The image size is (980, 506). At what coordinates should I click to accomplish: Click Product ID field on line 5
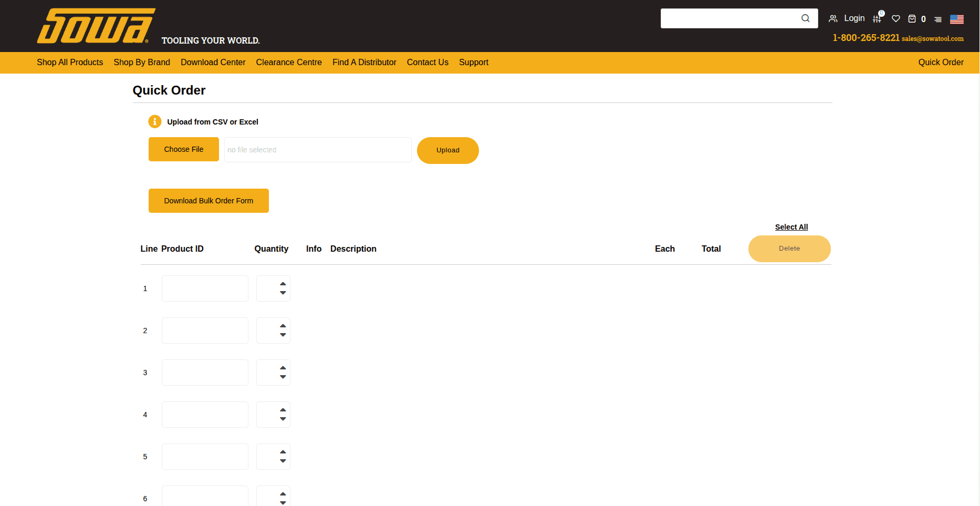tap(205, 457)
